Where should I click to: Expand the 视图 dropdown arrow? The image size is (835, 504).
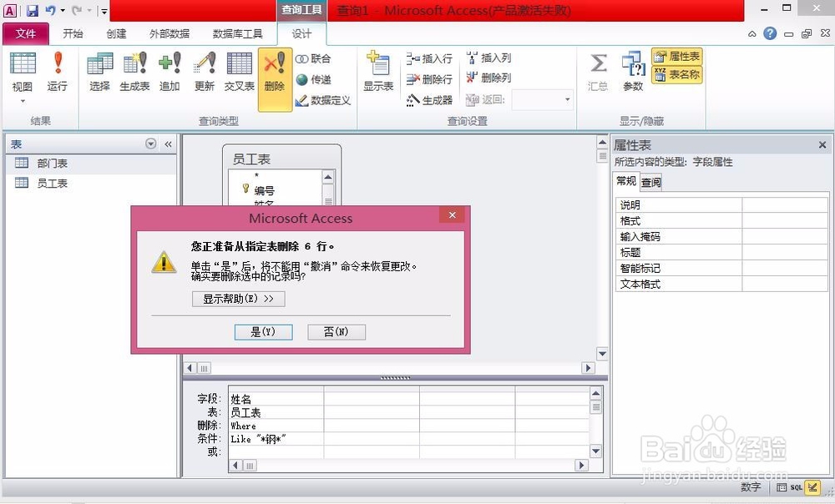coord(23,101)
